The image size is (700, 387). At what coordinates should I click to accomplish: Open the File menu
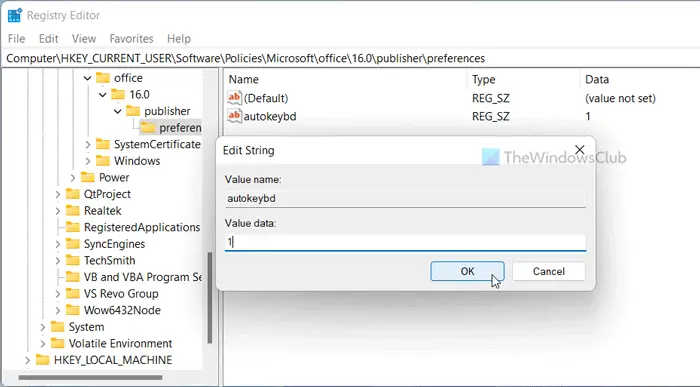point(17,39)
